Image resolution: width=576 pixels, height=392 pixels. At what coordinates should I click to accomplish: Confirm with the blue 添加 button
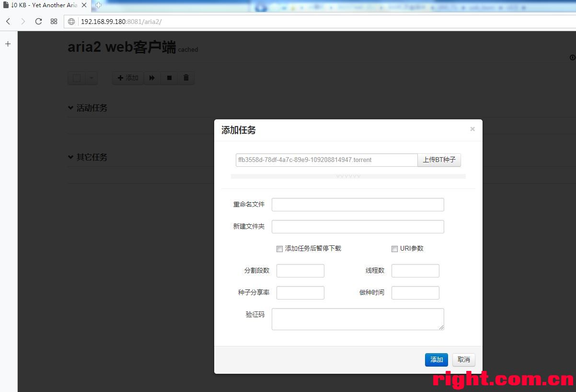[x=437, y=360]
